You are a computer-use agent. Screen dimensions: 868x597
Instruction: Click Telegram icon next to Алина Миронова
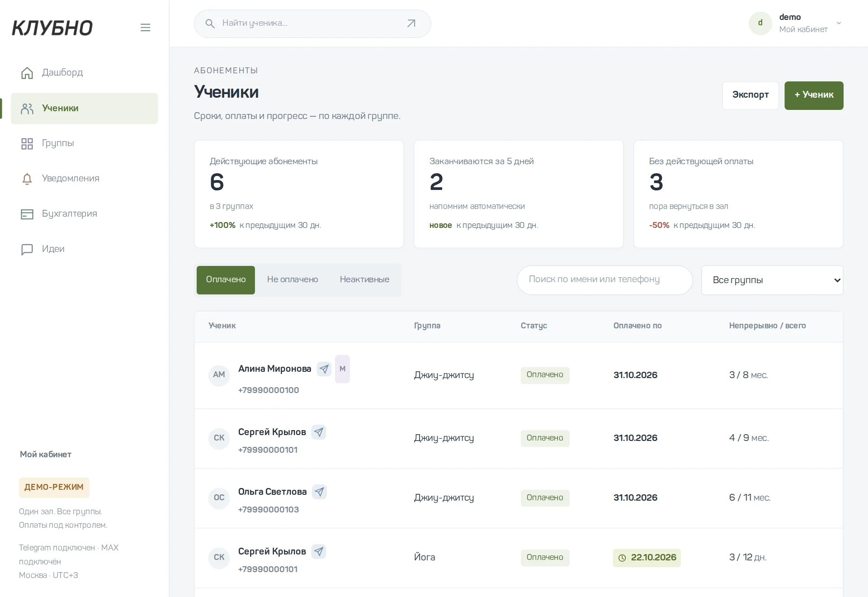[x=324, y=369]
